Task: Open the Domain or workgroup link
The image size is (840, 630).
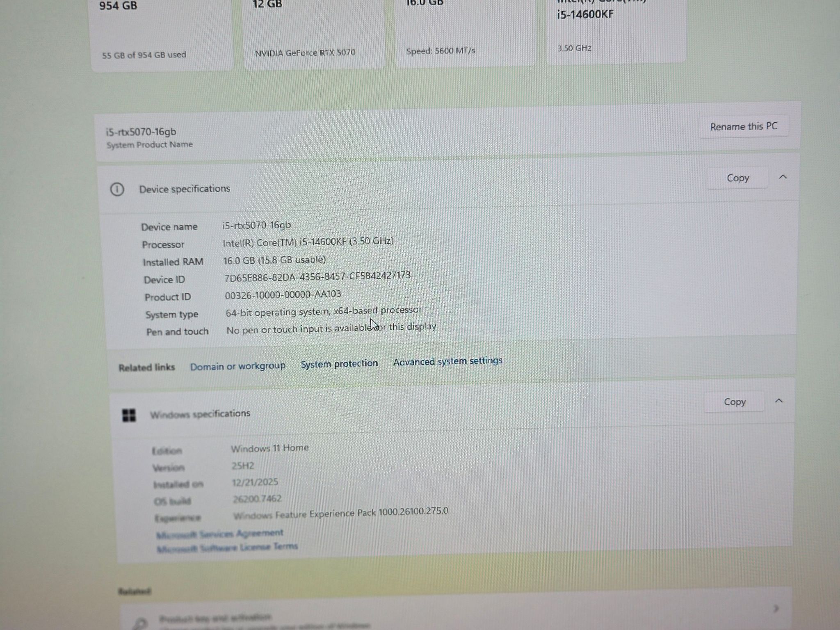Action: (x=237, y=366)
